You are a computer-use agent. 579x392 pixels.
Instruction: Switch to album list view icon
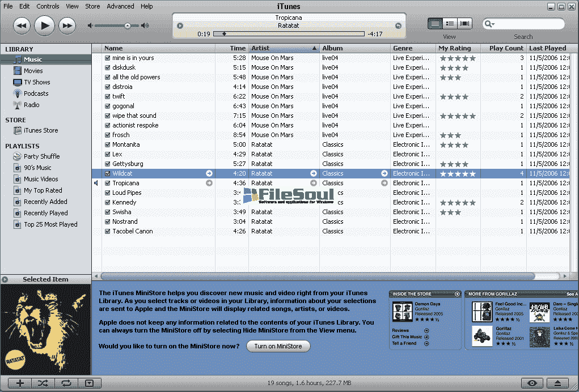pyautogui.click(x=450, y=23)
